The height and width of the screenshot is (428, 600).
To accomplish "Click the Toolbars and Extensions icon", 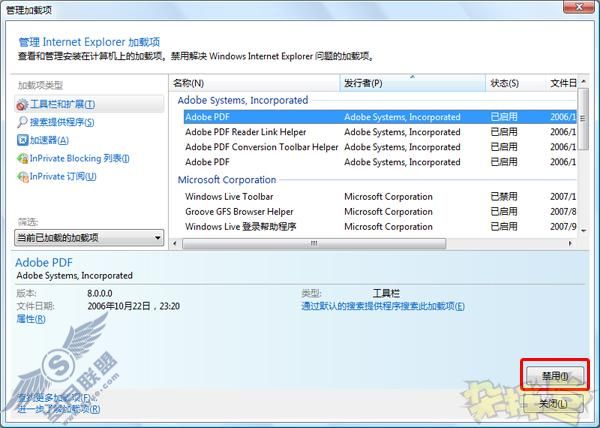I will [22, 104].
